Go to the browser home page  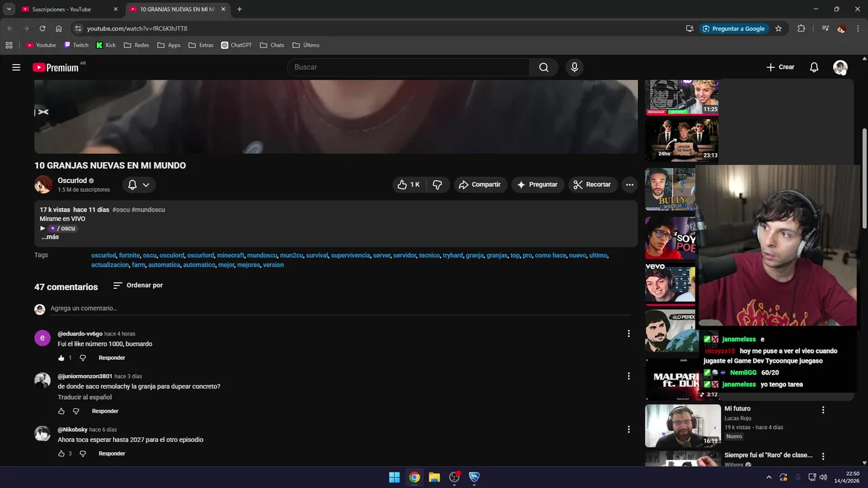(58, 28)
